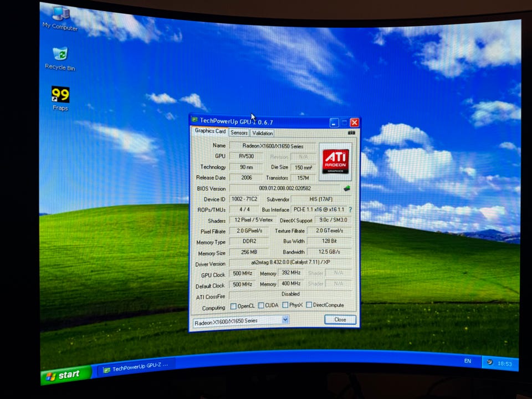This screenshot has height=399, width=532.
Task: Click the EN language indicator
Action: [468, 361]
